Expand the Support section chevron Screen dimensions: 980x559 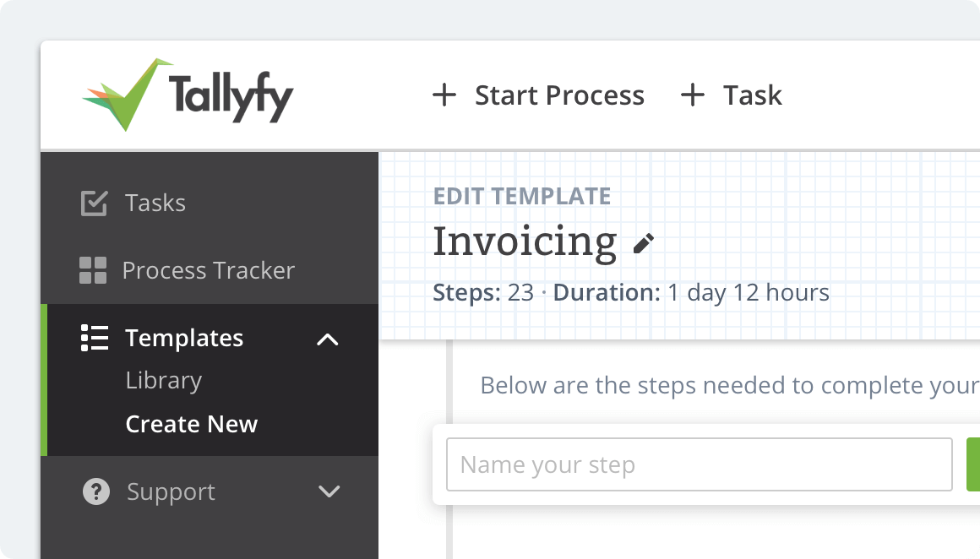[328, 491]
